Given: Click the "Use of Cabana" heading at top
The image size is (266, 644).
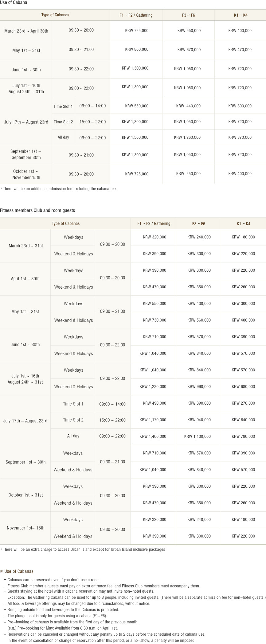Looking at the screenshot, I should point(14,2).
